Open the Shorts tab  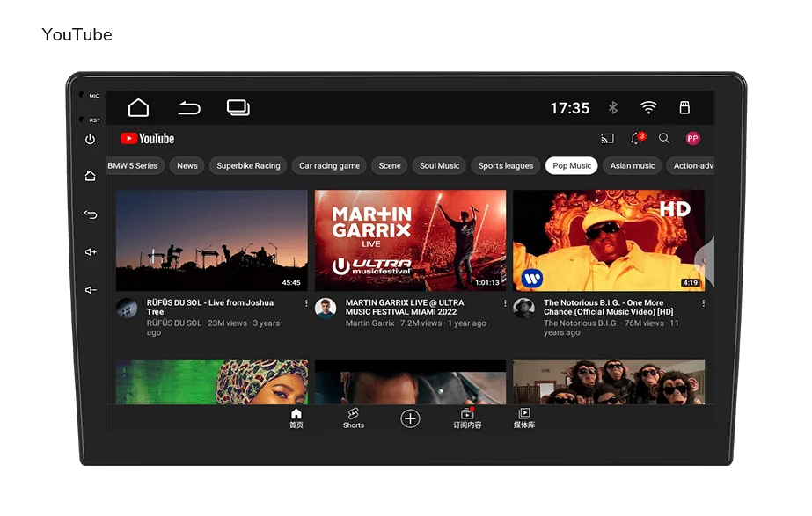point(353,418)
